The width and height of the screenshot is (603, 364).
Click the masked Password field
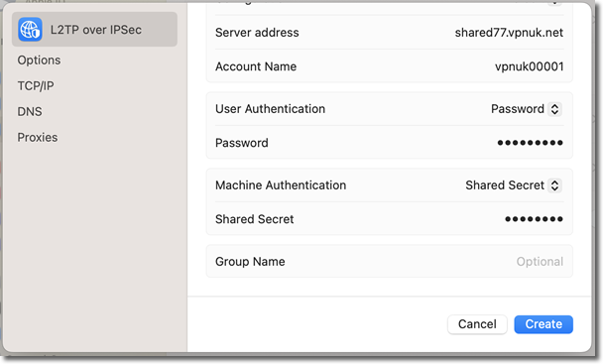(x=530, y=143)
